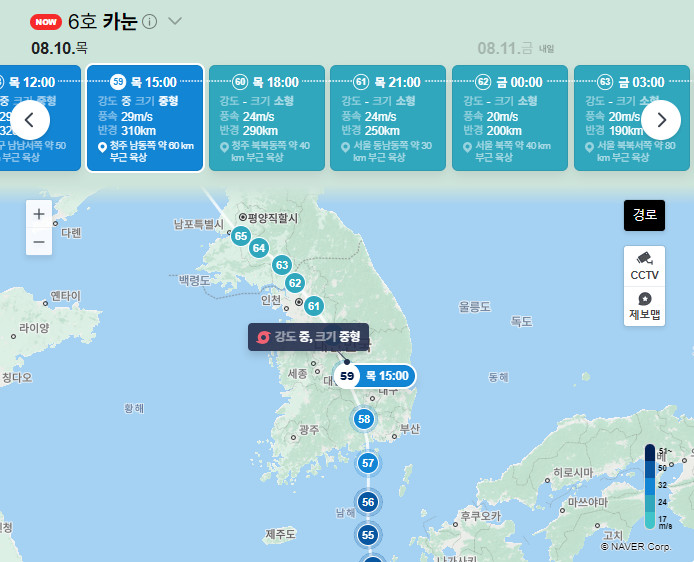Click the 칭다오 city label
The width and height of the screenshot is (694, 562).
pyautogui.click(x=17, y=377)
